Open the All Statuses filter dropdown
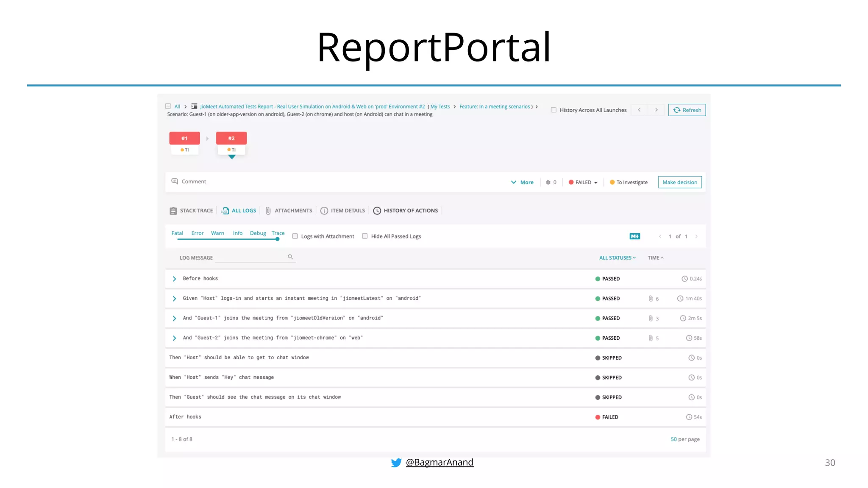The height and width of the screenshot is (488, 868). 618,258
